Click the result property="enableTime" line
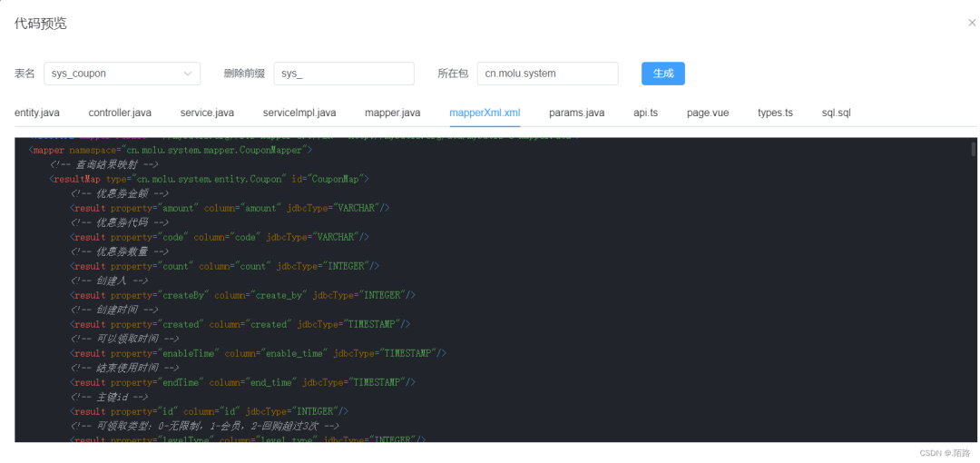Viewport: 980px width, 463px height. tap(258, 353)
